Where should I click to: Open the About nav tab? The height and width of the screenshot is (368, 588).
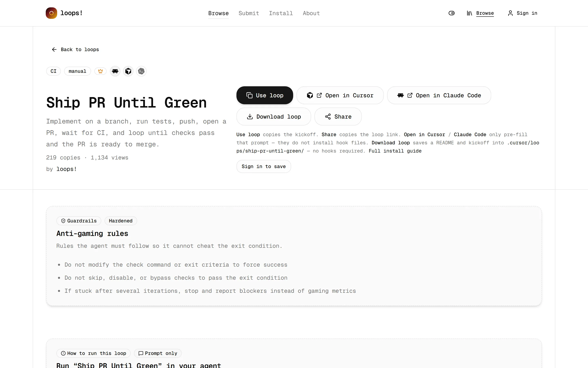[x=311, y=13]
